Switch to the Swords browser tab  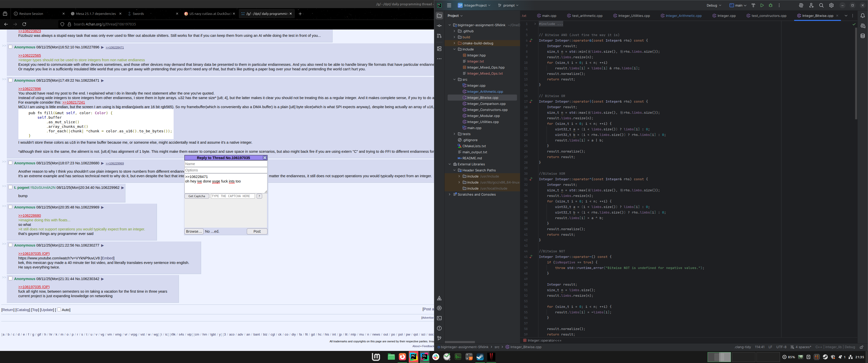coord(138,14)
